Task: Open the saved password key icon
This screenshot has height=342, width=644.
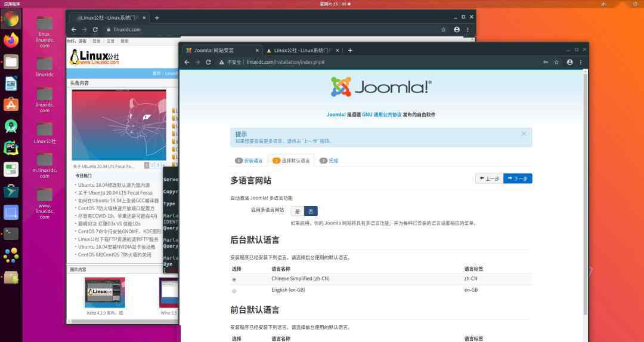Action: 546,62
